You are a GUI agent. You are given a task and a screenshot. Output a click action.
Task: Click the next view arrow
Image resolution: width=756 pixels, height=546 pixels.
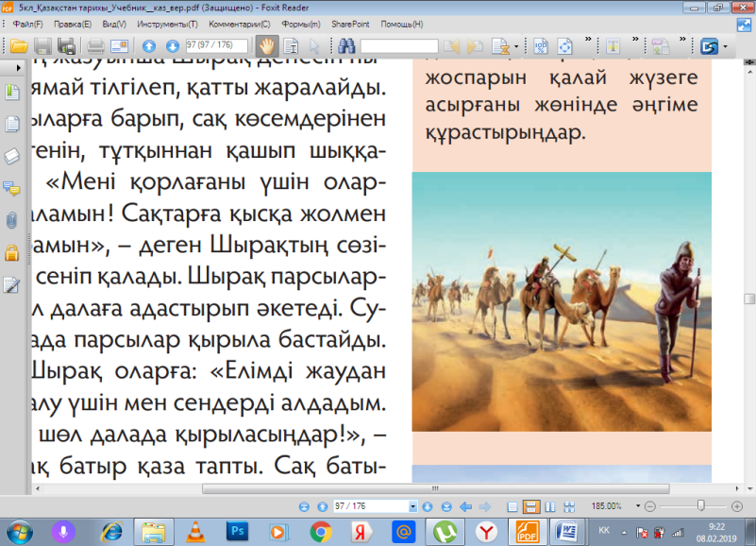point(485,506)
